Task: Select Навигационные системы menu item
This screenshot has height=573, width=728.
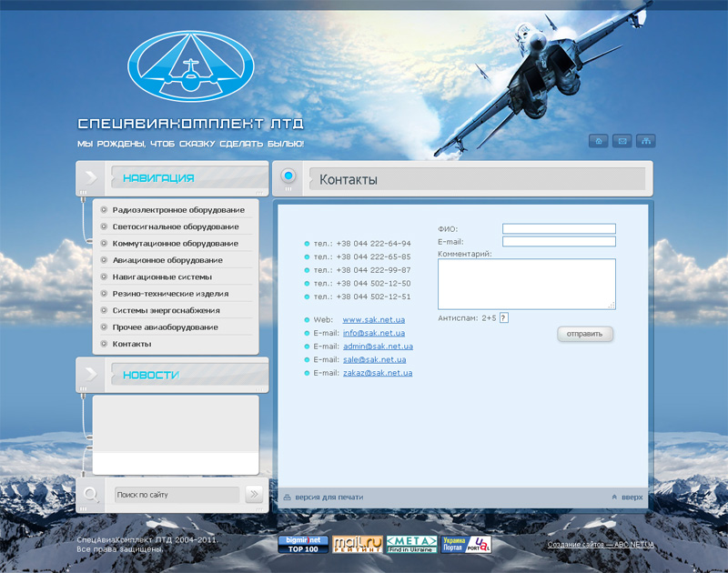Action: [x=162, y=276]
